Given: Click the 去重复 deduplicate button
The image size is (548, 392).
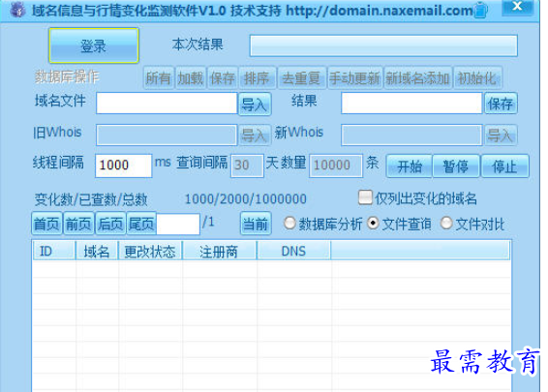Looking at the screenshot, I should [301, 77].
